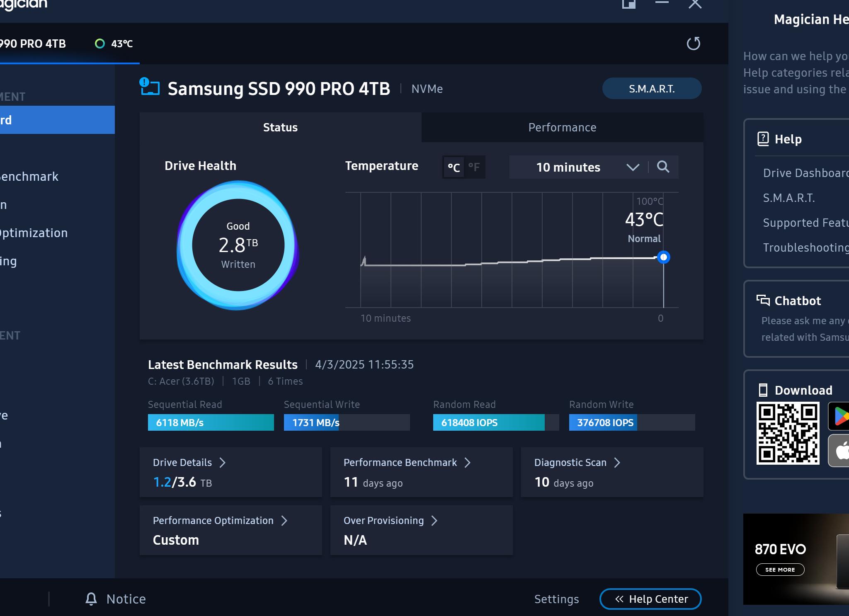Open the Diagnostic Scan card
The image size is (849, 616).
coord(612,472)
